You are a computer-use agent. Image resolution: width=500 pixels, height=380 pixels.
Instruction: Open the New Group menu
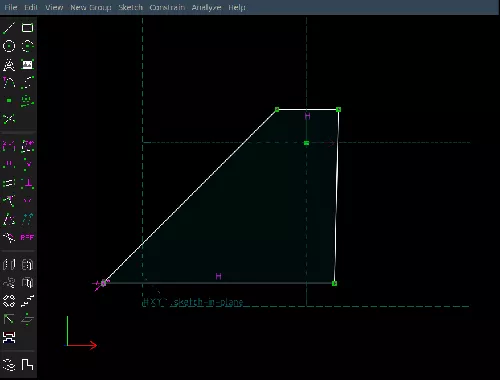click(91, 7)
